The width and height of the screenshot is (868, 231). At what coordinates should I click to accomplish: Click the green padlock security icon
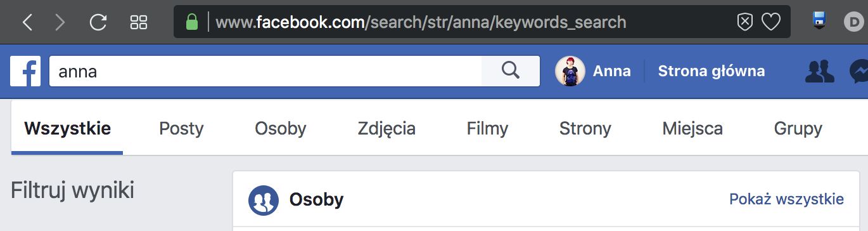pyautogui.click(x=191, y=23)
